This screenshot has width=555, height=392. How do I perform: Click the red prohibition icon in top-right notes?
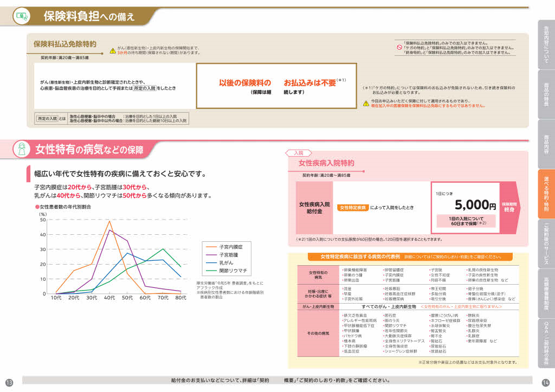(x=398, y=48)
